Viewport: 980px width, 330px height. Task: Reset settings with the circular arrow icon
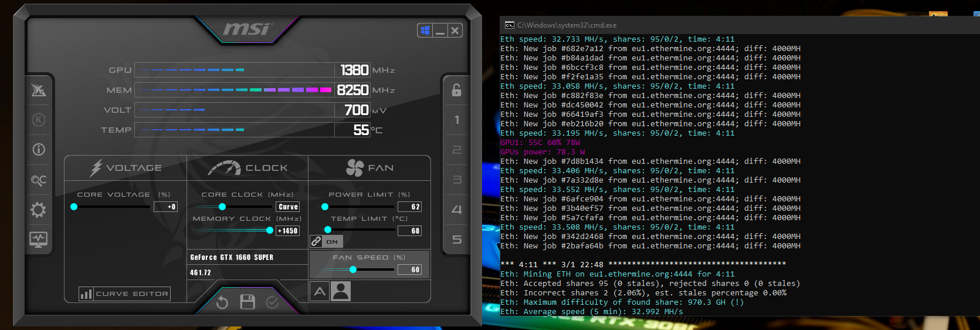222,302
